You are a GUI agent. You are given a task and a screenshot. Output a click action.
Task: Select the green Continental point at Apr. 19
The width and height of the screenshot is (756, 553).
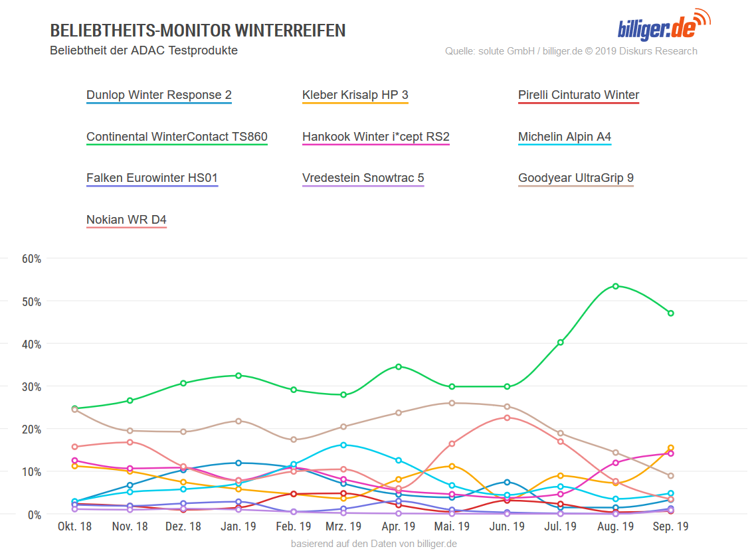pos(398,366)
